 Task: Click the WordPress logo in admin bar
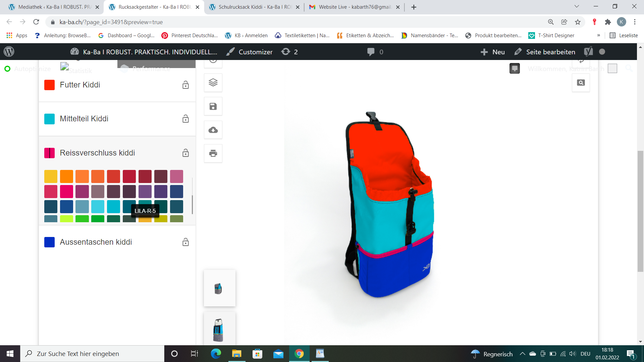click(x=9, y=52)
